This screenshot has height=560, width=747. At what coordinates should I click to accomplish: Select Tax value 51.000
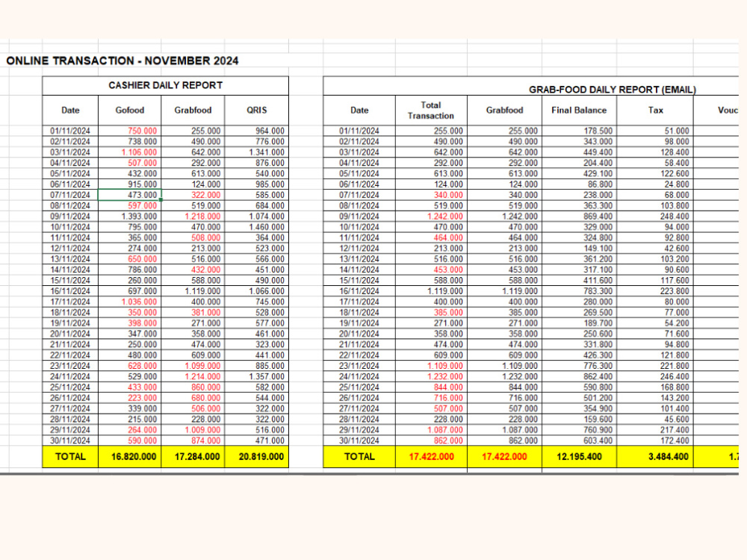pyautogui.click(x=677, y=131)
